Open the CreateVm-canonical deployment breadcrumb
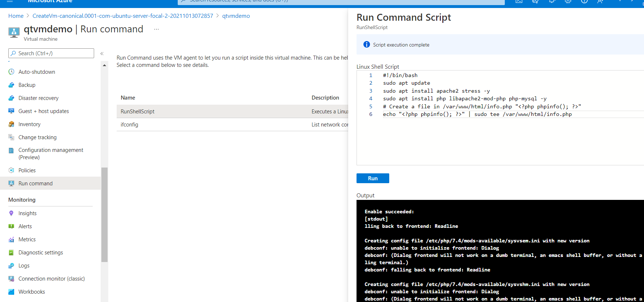 123,16
